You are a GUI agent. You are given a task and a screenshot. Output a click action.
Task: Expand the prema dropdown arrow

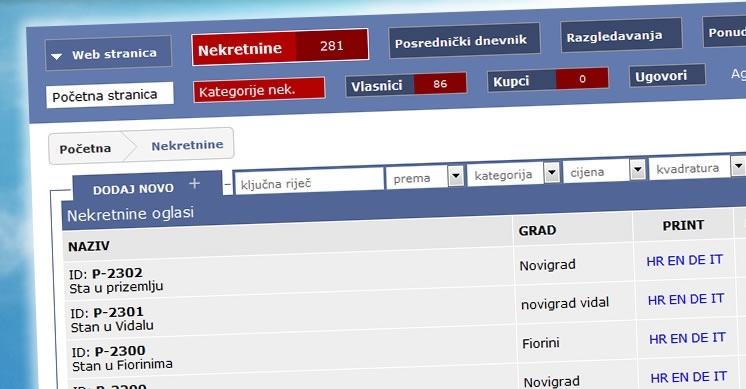click(456, 176)
